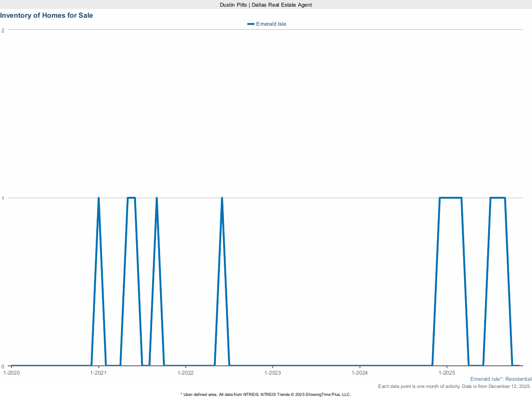Image resolution: width=532 pixels, height=399 pixels.
Task: Click the Emerald Isle*: Residential footer text
Action: [501, 379]
